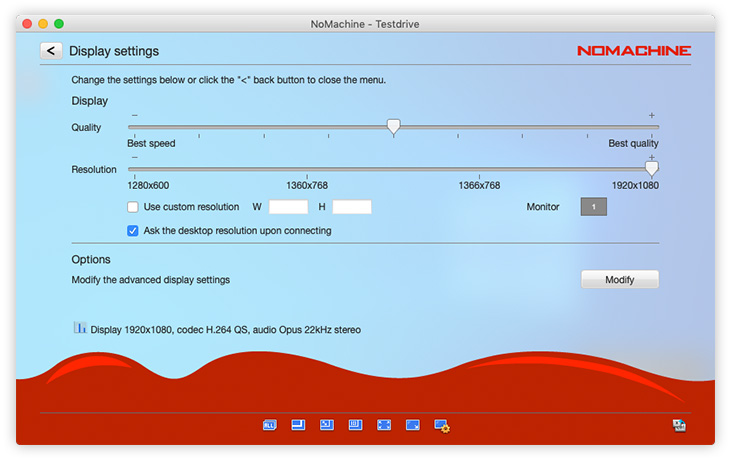
Task: Select Monitor number 1 box
Action: coord(593,207)
